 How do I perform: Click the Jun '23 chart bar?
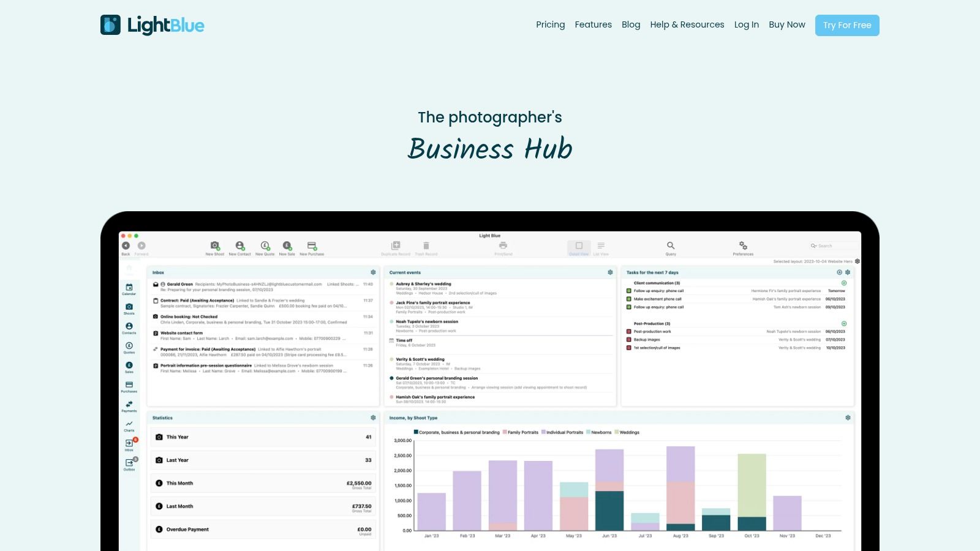pyautogui.click(x=609, y=490)
